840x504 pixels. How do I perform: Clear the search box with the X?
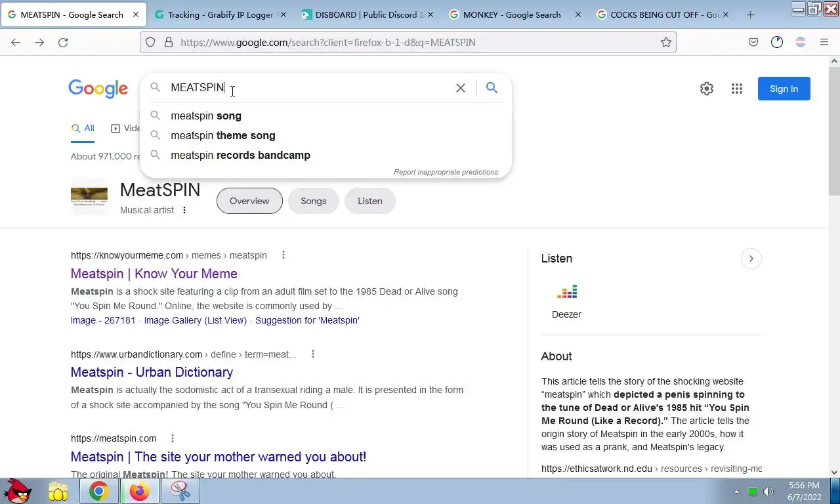click(x=461, y=88)
